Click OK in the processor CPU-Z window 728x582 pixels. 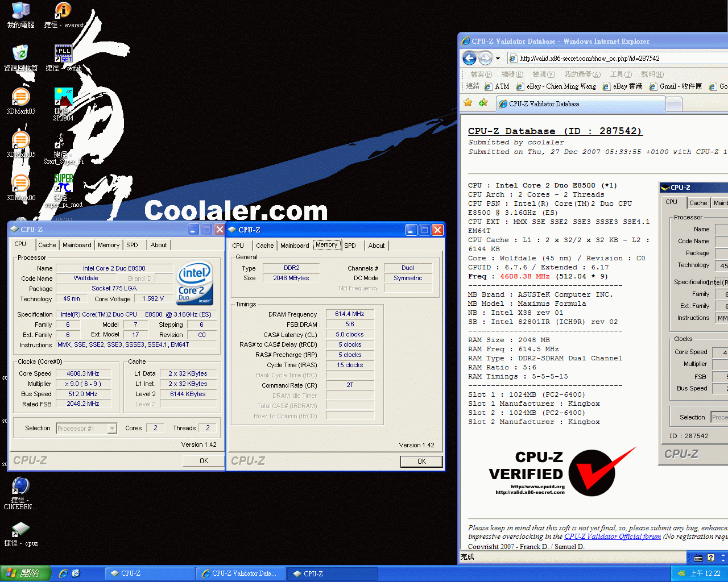pos(204,461)
